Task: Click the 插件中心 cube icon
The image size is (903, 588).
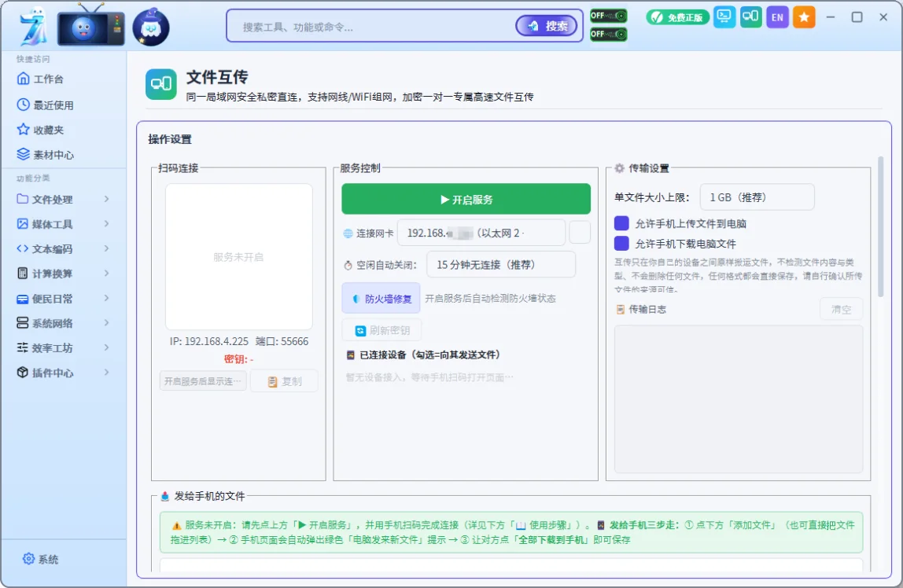Action: click(23, 373)
